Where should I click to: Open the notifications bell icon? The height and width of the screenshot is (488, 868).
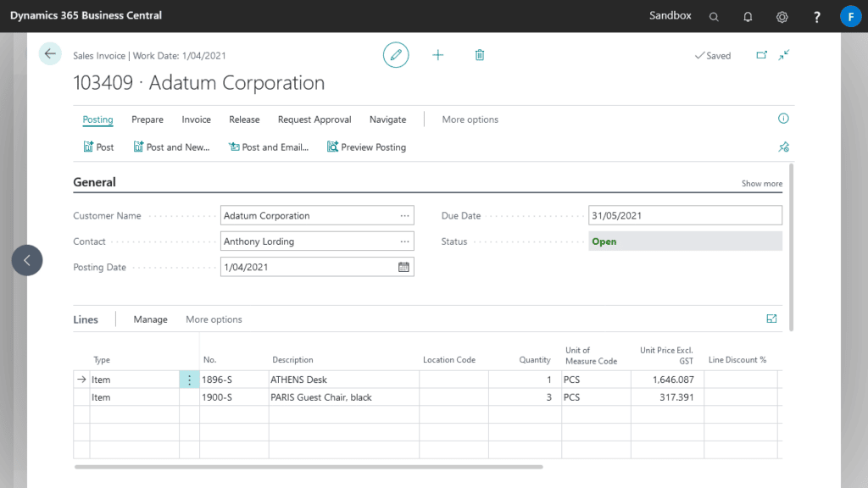(748, 16)
